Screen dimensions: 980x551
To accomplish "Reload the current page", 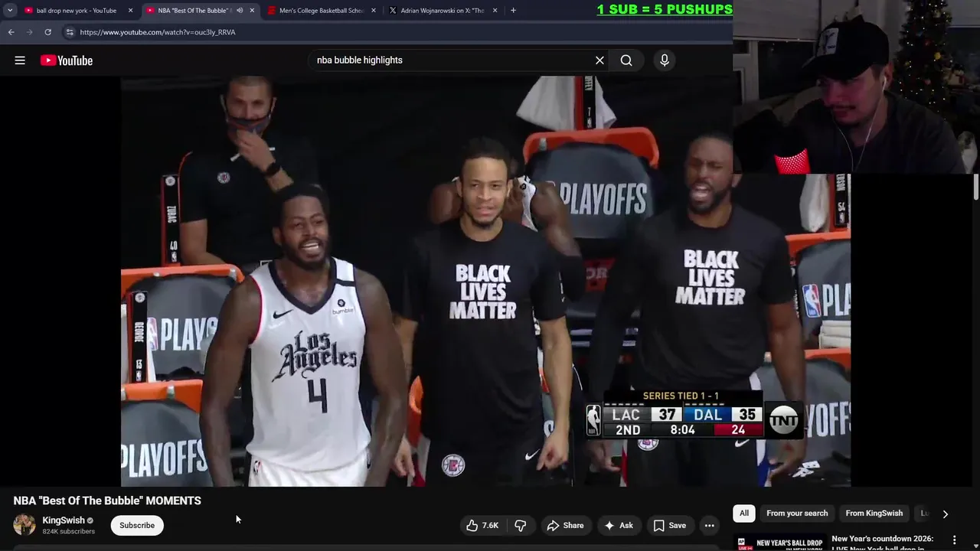I will (47, 32).
